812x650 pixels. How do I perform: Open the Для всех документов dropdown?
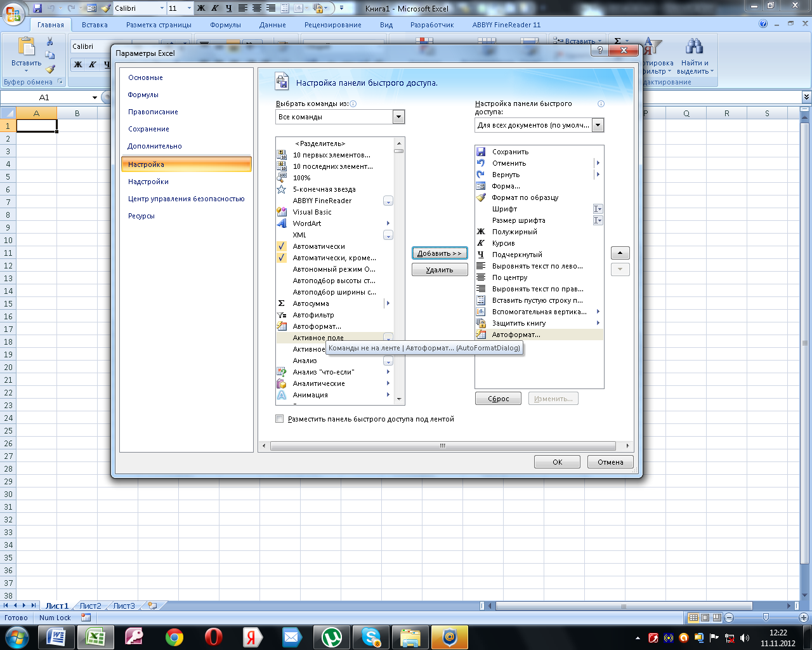598,125
